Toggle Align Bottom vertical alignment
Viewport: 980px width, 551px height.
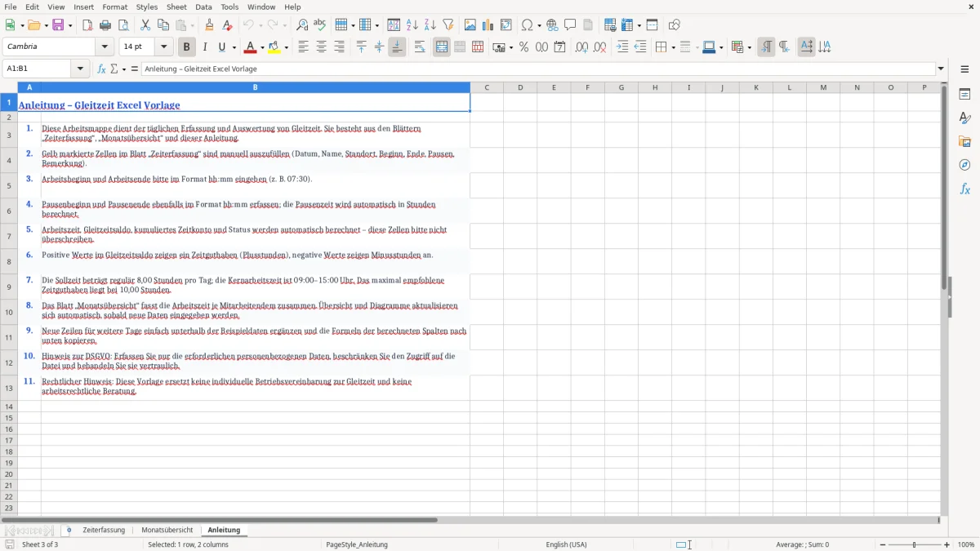(x=397, y=47)
